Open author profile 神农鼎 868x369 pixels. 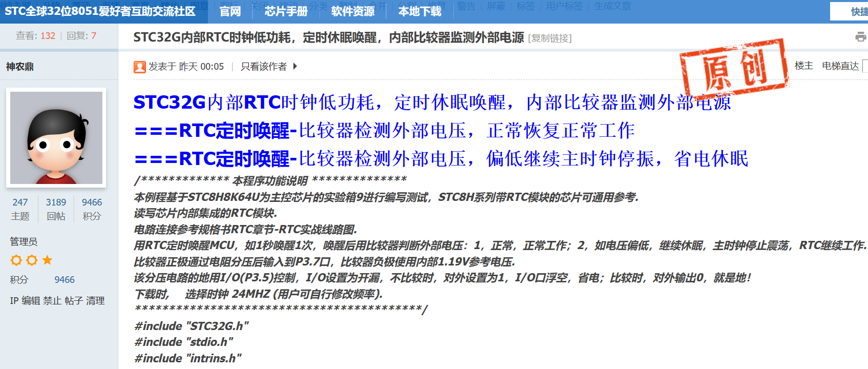20,67
